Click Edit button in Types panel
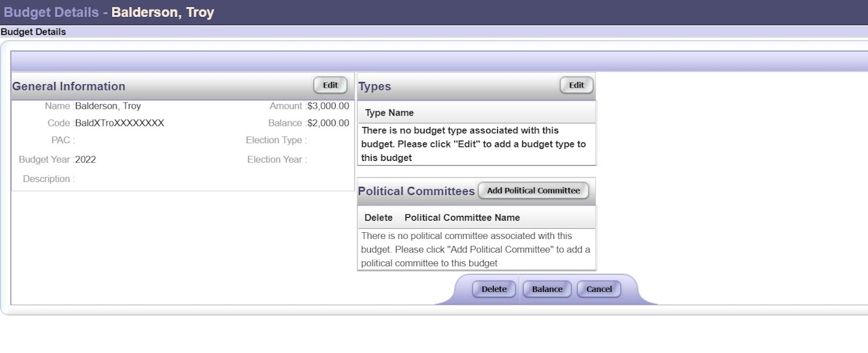 tap(576, 86)
